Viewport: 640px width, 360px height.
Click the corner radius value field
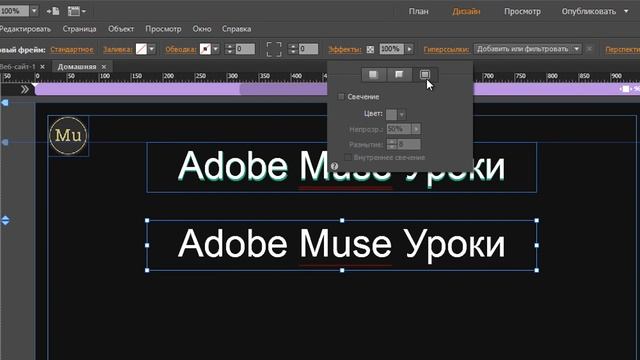(308, 49)
